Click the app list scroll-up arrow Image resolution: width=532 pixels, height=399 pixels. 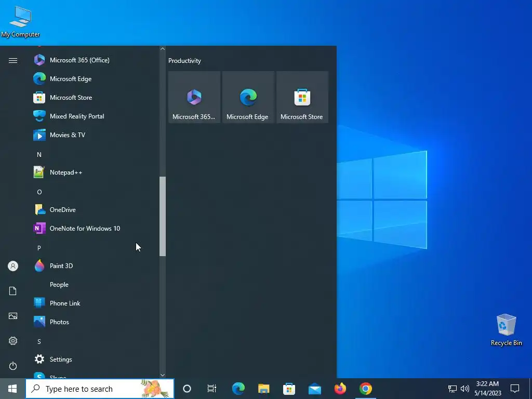coord(163,49)
